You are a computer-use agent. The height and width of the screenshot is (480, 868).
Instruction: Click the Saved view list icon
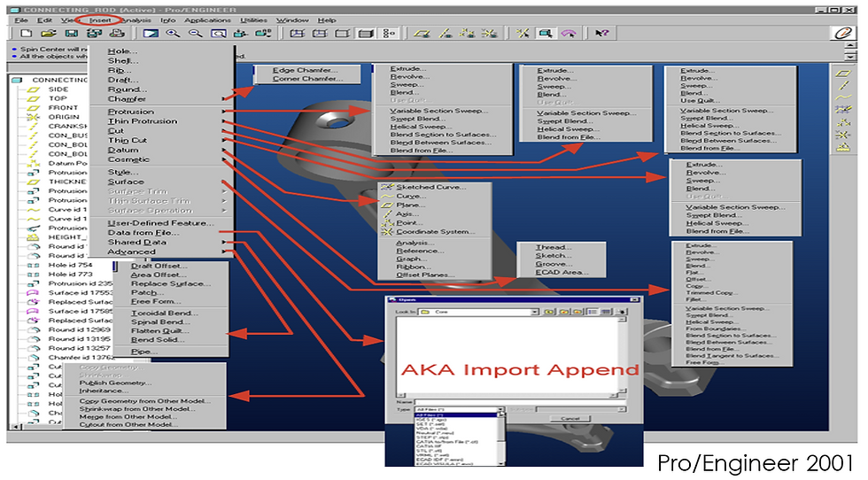(263, 34)
